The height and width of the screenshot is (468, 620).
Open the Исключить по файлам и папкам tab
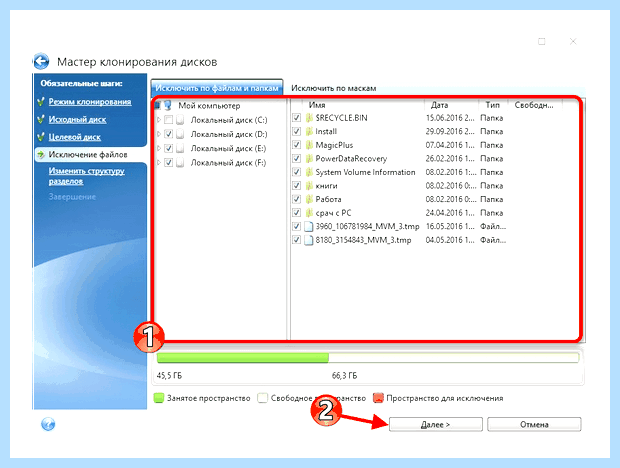[x=217, y=88]
